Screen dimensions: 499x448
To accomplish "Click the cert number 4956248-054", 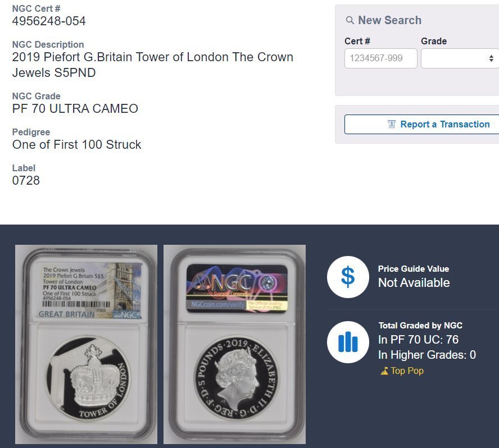I will pyautogui.click(x=49, y=21).
